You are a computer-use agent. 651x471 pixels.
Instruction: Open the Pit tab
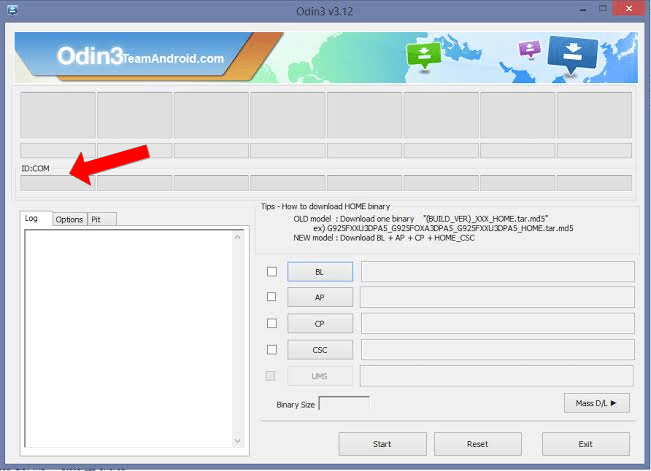(x=96, y=219)
